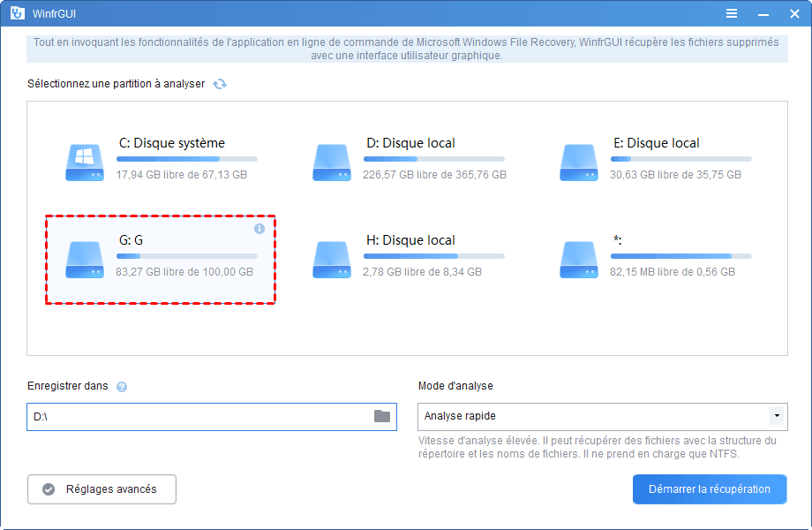The height and width of the screenshot is (530, 812).
Task: Select the E: Disque local drive icon
Action: tap(578, 163)
